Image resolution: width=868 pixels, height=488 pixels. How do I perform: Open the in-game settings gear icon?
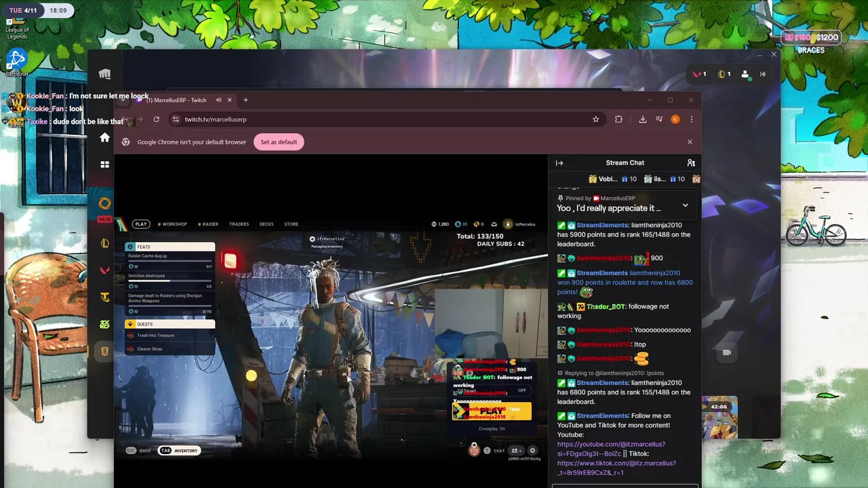532,451
